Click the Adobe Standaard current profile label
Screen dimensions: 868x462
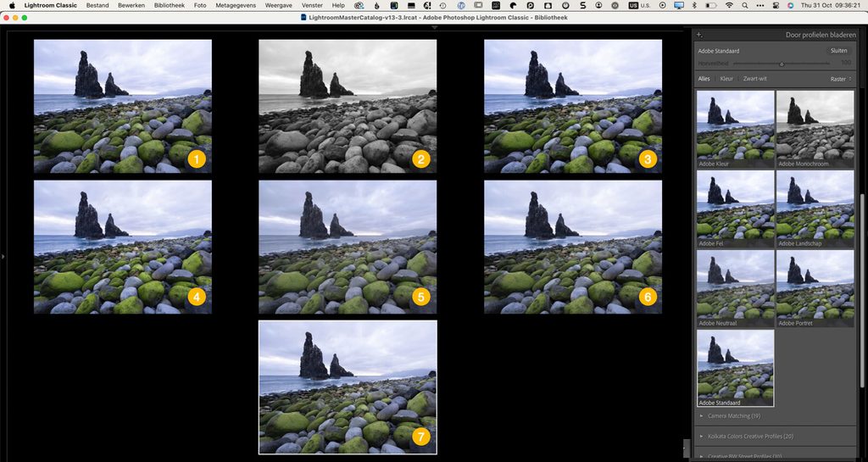(x=718, y=51)
